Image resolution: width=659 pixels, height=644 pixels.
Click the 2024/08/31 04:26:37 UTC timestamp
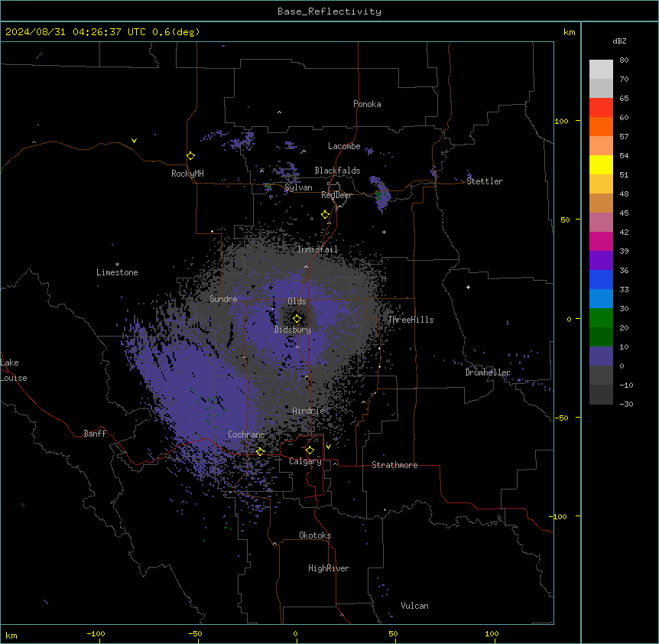[x=76, y=32]
